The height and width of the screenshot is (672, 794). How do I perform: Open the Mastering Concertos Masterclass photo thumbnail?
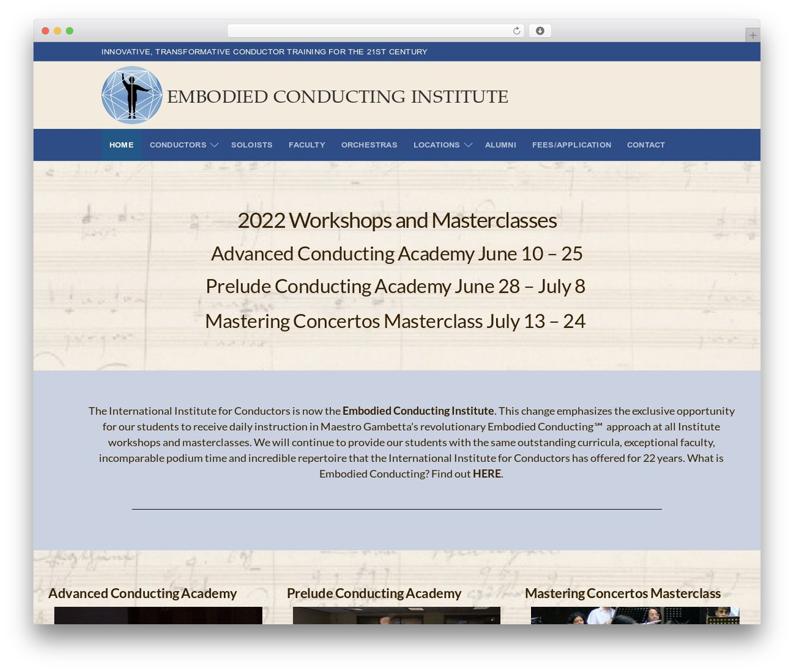635,616
